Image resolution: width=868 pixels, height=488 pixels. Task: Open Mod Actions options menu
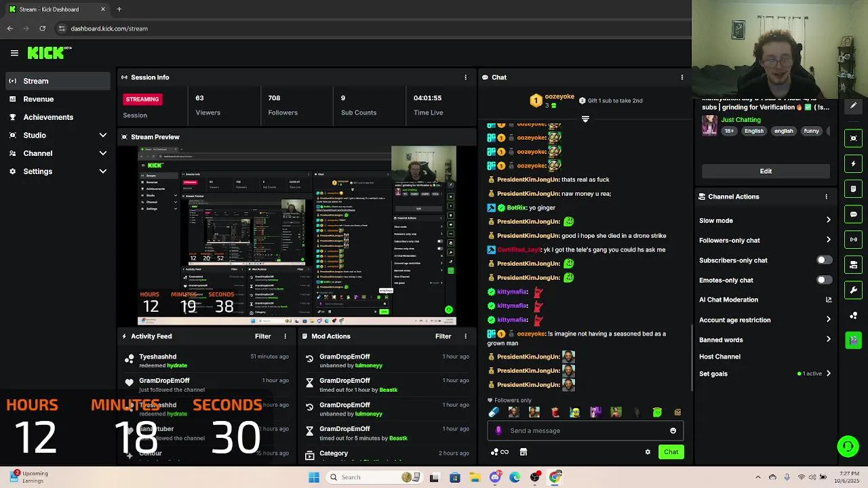coord(465,336)
